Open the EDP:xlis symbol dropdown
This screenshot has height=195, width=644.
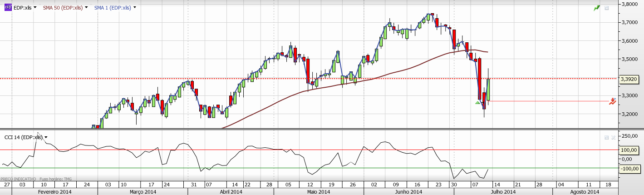pos(35,8)
